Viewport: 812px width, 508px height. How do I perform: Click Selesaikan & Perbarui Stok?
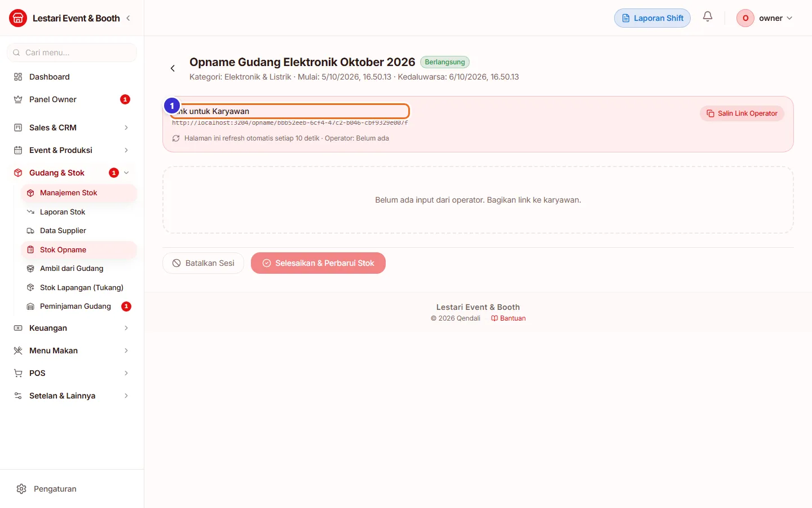coord(318,263)
